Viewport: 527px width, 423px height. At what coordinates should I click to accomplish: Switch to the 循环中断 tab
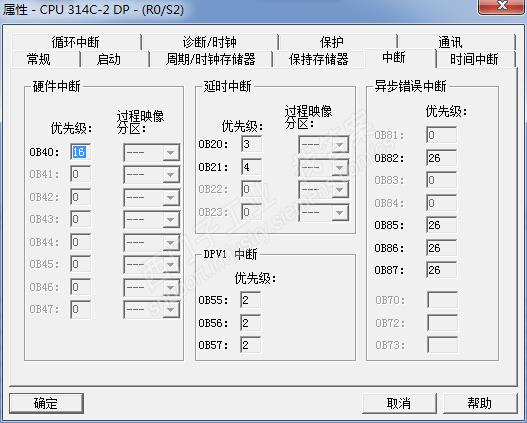pos(76,42)
